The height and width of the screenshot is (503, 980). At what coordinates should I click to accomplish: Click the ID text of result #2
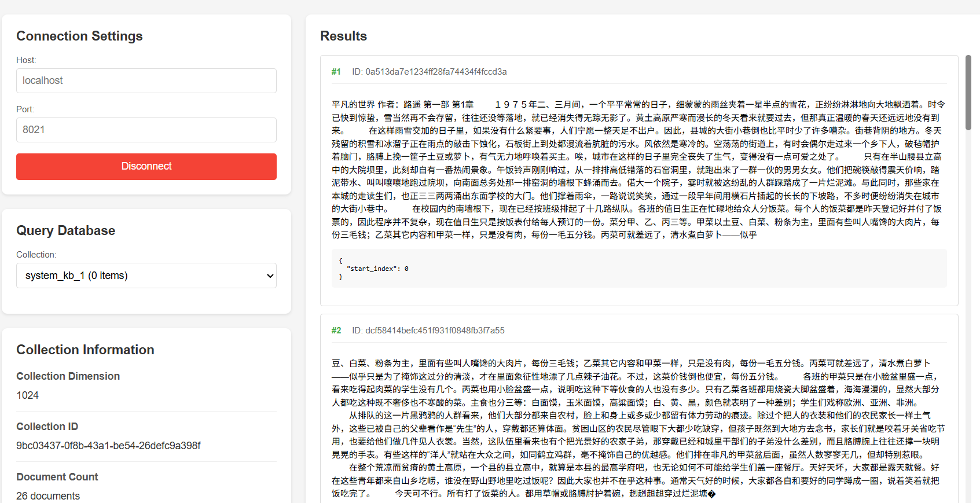428,331
